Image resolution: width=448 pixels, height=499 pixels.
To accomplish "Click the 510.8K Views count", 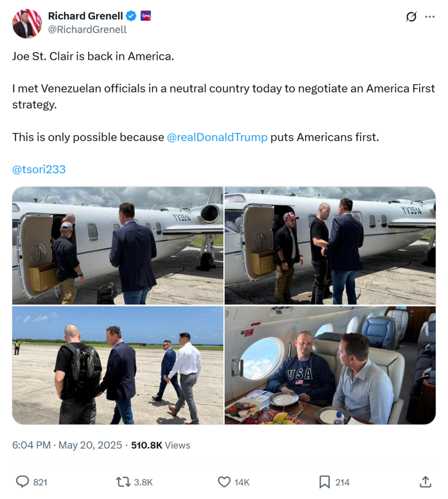I will (x=160, y=445).
